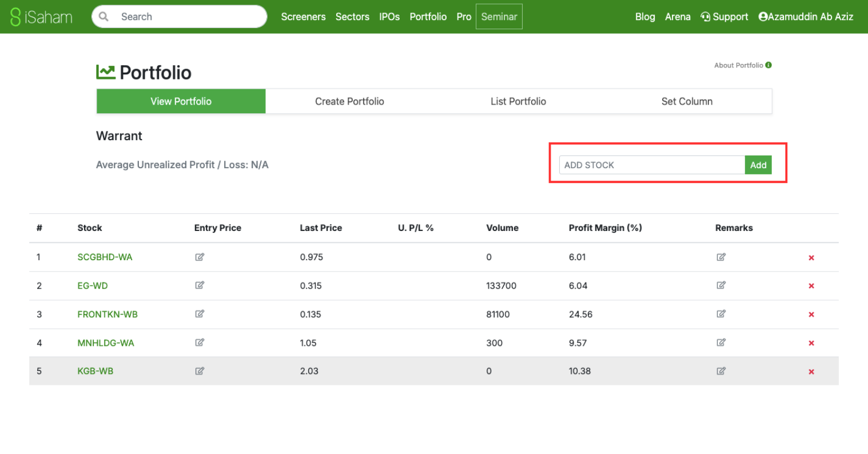Click the Profit Margin (%) column header
Screen dimensions: 868x454
click(x=605, y=228)
